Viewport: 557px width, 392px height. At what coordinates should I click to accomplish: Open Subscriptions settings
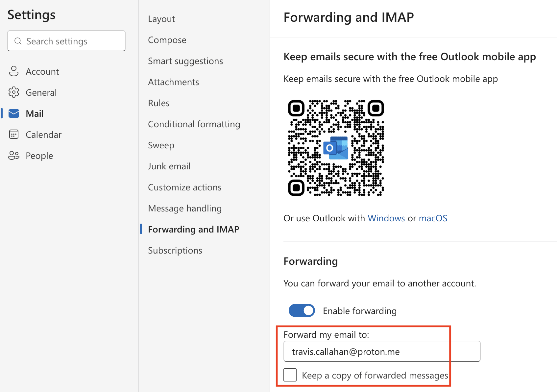click(x=175, y=251)
